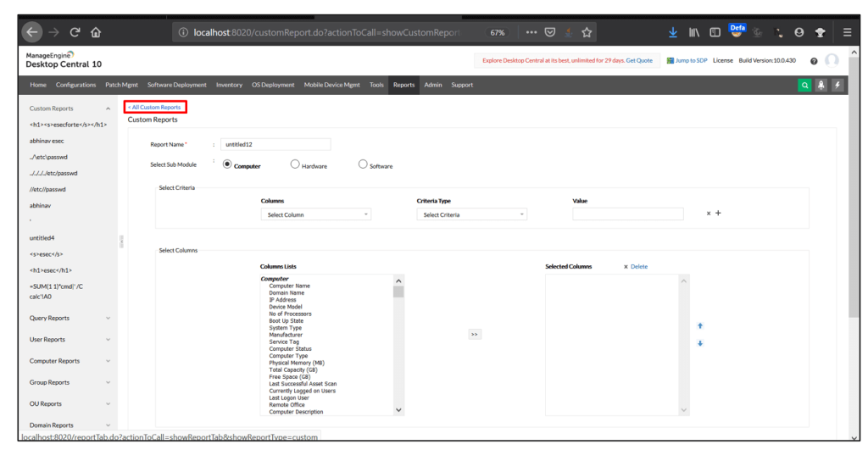The image size is (868, 450).
Task: Open the abhinav esec custom report
Action: (47, 142)
